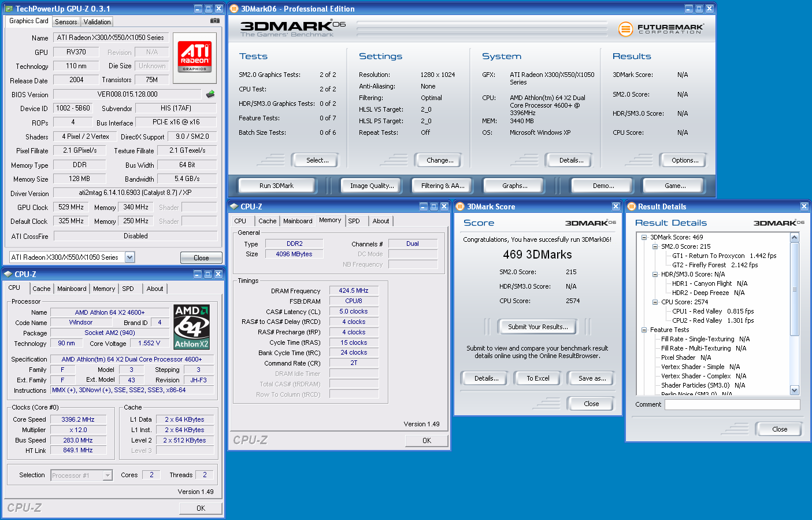The image size is (812, 520).
Task: Select GT1 - Return To Proxycon row
Action: click(x=724, y=256)
